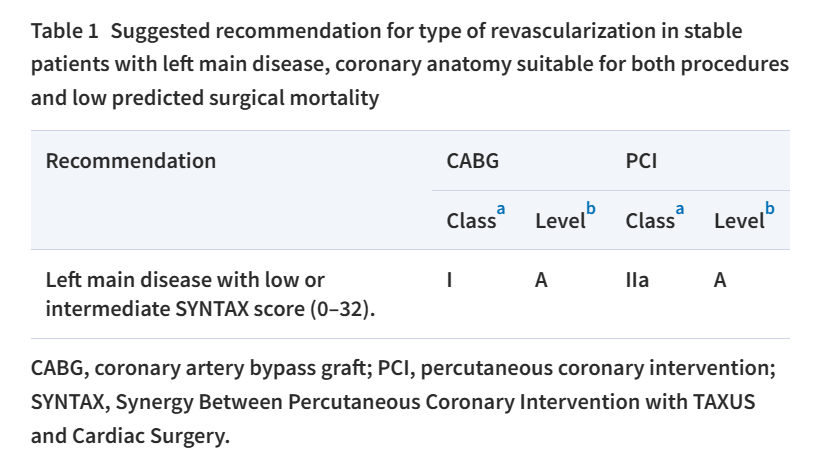The width and height of the screenshot is (815, 462).
Task: Click the 'and Cardiac Surgery.' footnote line
Action: (x=130, y=436)
